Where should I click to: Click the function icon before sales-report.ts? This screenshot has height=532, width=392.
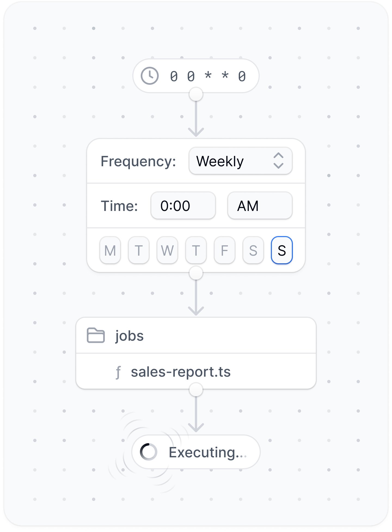click(x=118, y=372)
